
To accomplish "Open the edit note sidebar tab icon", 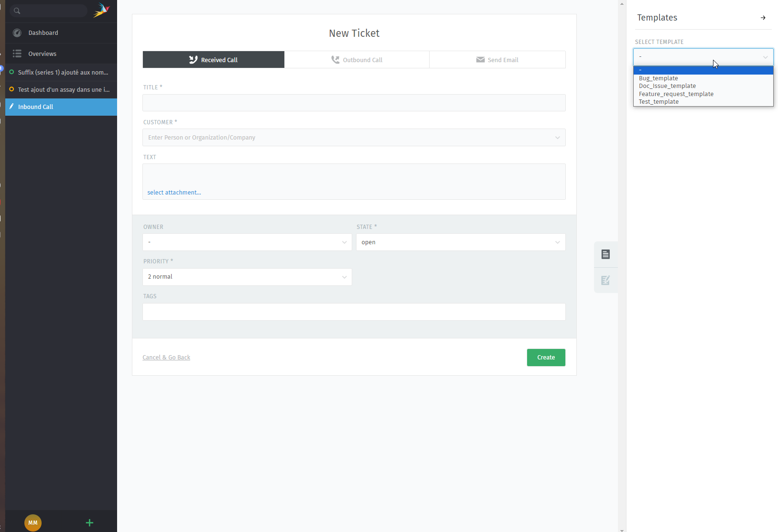I will 605,280.
